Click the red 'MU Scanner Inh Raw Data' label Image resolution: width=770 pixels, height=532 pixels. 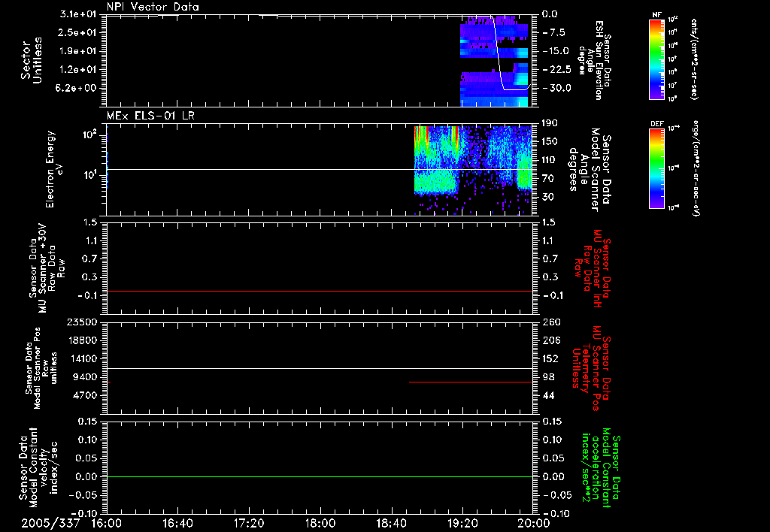pyautogui.click(x=593, y=268)
